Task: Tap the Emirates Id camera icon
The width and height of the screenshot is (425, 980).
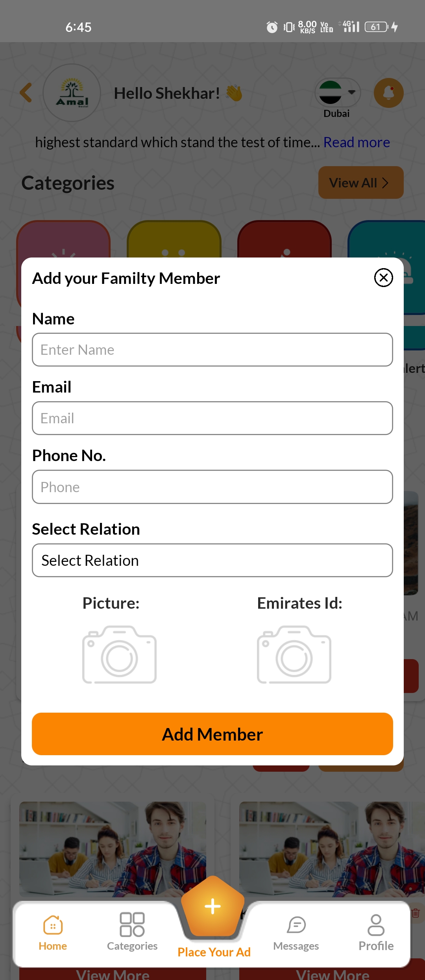Action: (x=294, y=654)
